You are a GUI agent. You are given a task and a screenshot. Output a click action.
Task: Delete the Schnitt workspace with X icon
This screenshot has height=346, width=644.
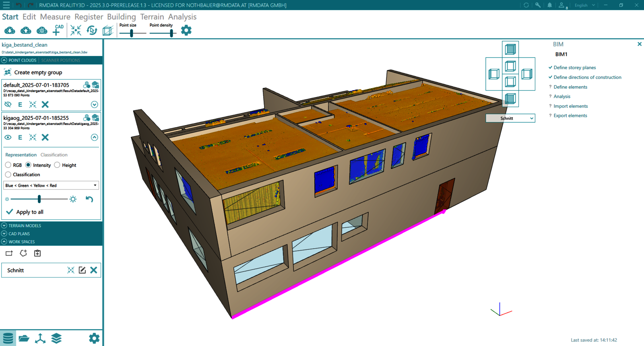tap(94, 270)
